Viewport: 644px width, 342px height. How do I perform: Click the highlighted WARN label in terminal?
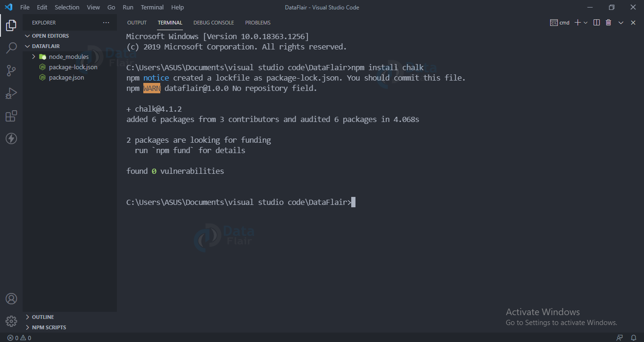(152, 88)
